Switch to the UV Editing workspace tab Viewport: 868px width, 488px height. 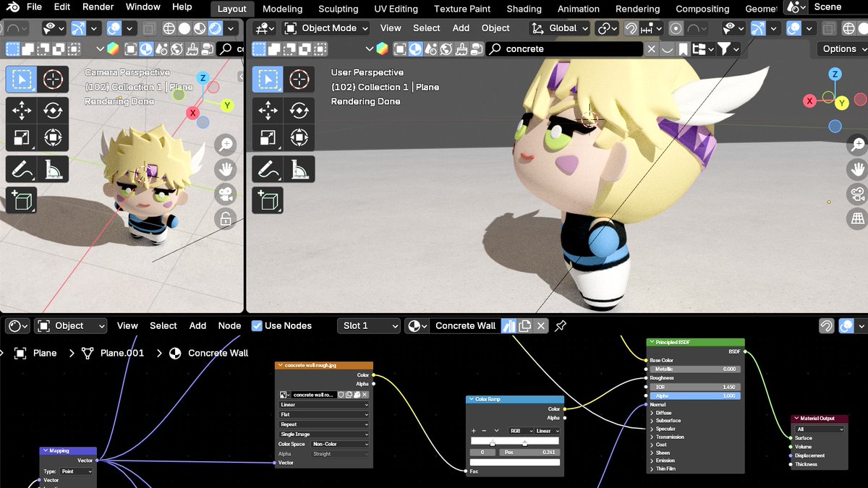(396, 9)
